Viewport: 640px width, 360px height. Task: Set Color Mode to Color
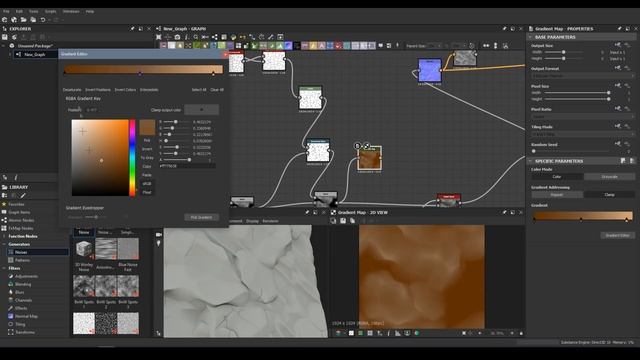click(x=557, y=177)
